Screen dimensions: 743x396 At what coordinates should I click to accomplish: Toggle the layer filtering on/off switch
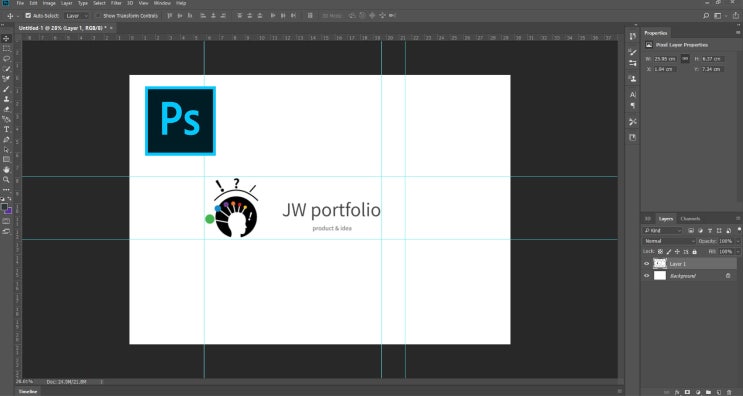(x=739, y=230)
